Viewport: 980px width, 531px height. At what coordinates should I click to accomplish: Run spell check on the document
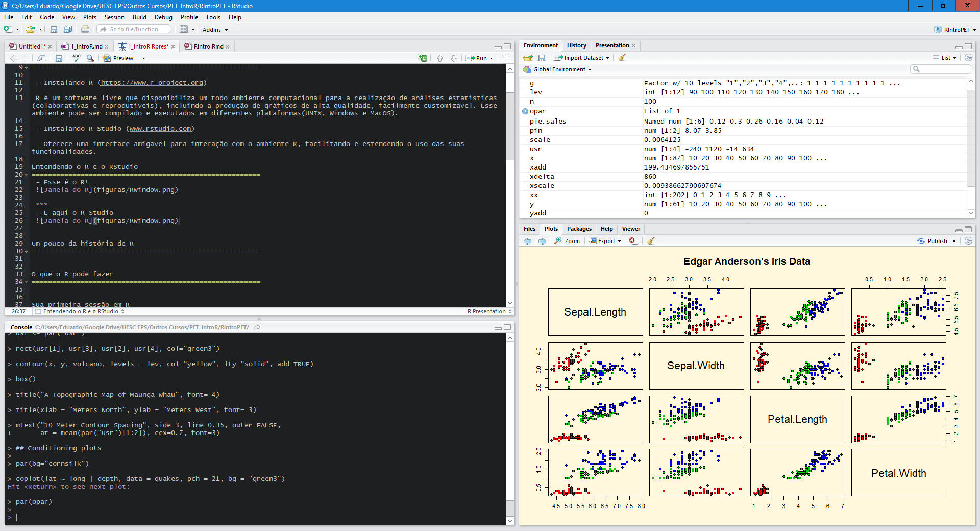[x=76, y=58]
